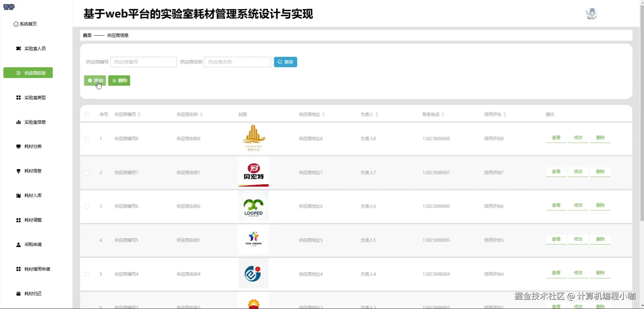Click the plus icon on the 添加 button

pos(90,80)
